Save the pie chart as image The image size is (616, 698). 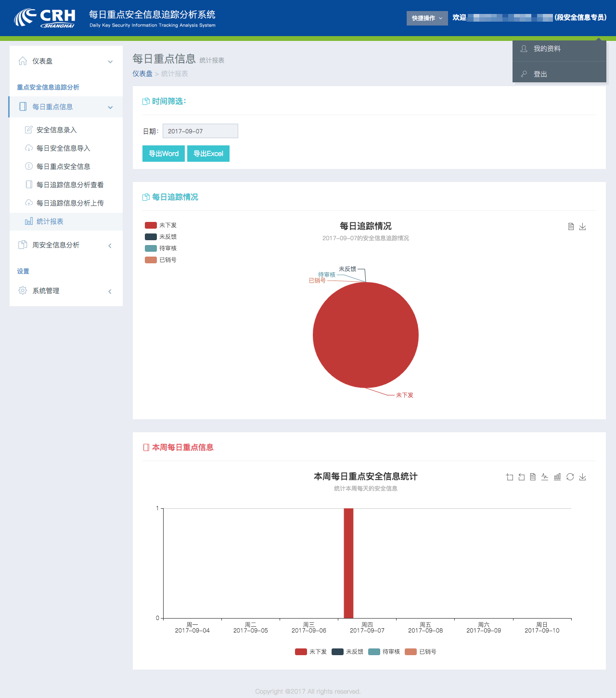(582, 227)
